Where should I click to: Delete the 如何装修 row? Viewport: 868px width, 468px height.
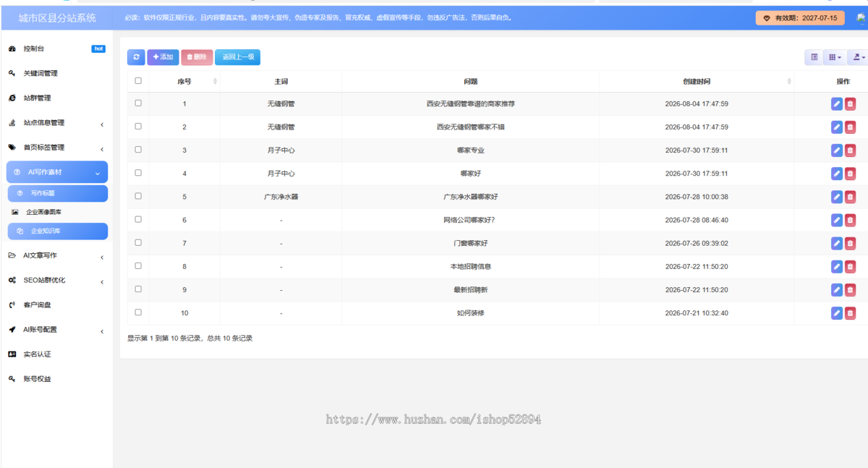[x=850, y=313]
